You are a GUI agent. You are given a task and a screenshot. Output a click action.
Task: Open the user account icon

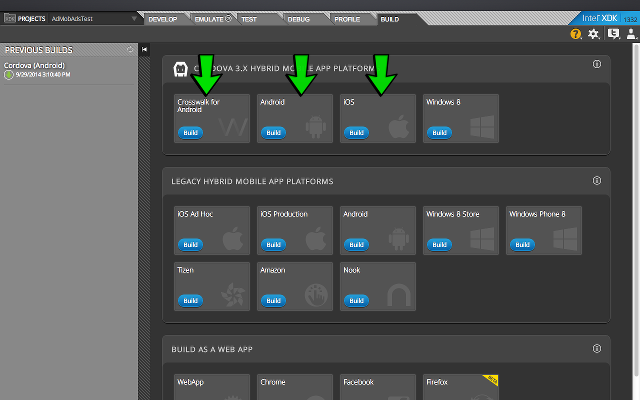(631, 33)
